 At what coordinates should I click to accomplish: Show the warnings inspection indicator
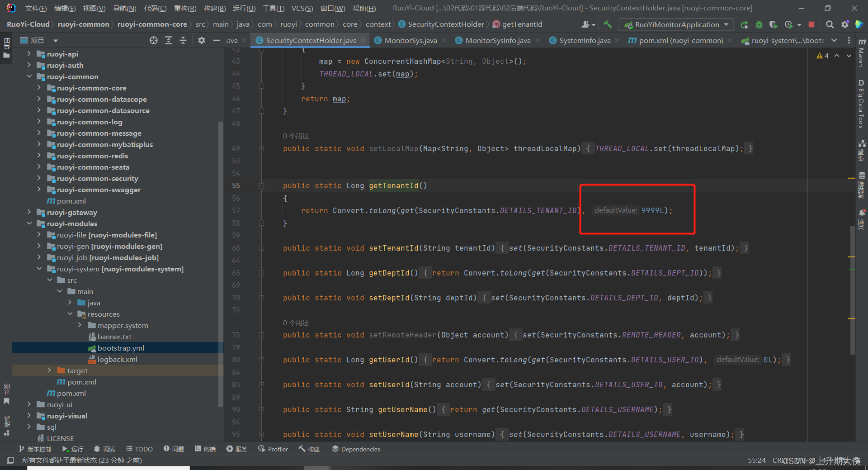tap(822, 56)
